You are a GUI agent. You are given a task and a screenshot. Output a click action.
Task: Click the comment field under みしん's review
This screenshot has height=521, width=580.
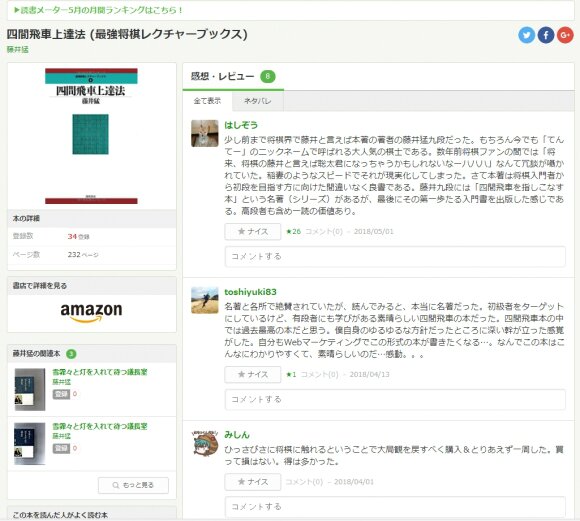click(395, 507)
